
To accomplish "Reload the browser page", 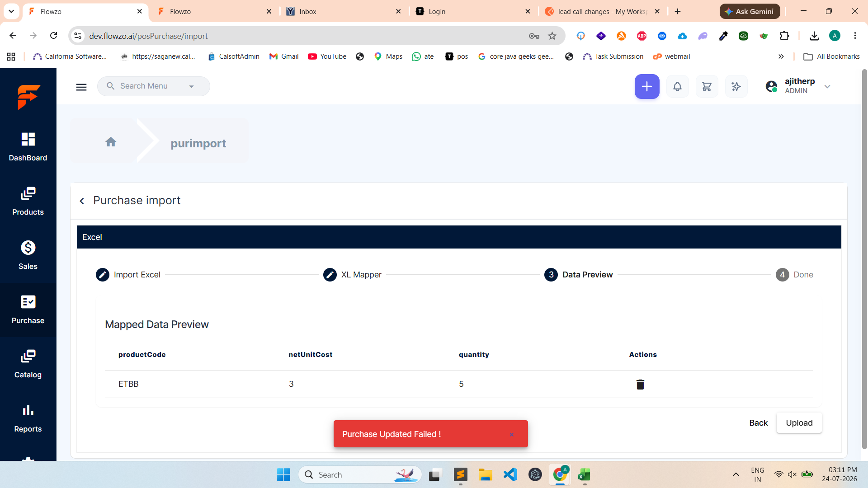I will coord(54,36).
